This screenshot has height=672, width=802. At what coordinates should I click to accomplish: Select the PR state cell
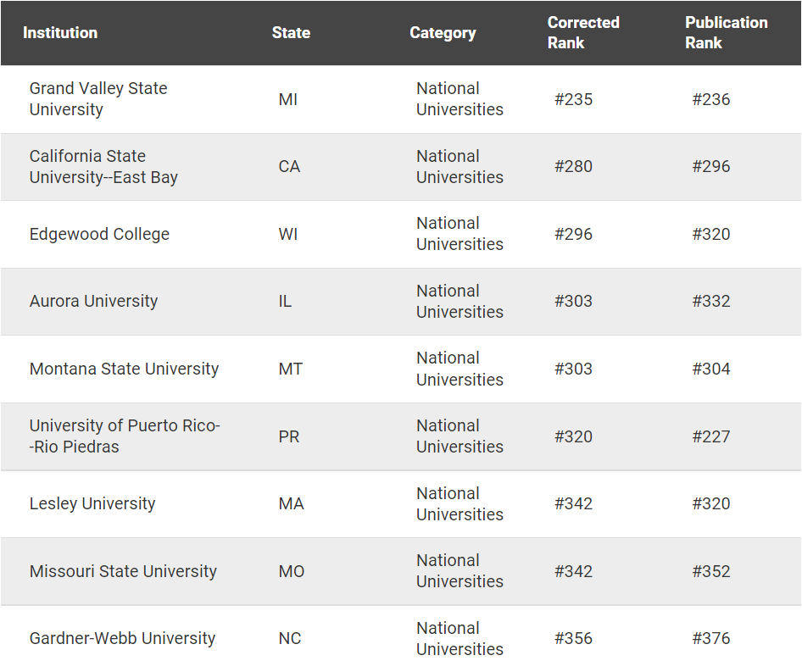tap(289, 437)
